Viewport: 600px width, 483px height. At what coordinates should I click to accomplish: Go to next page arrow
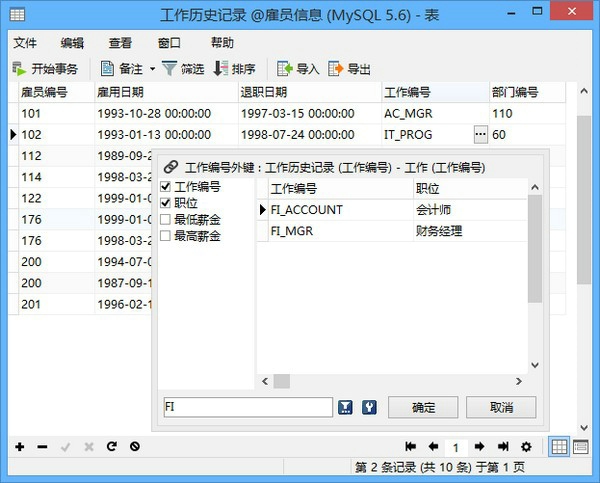479,446
